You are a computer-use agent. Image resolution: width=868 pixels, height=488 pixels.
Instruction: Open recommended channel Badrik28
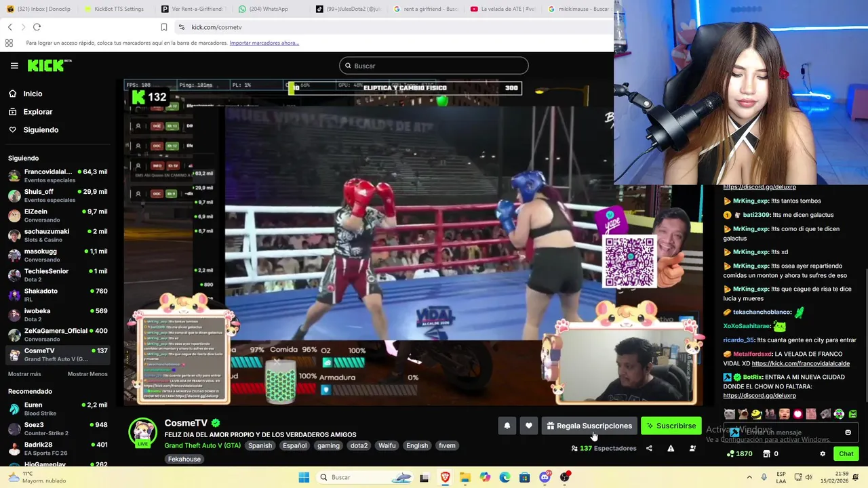click(58, 448)
